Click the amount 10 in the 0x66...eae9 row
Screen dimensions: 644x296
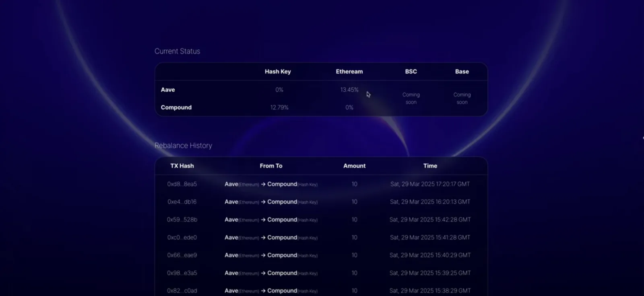pos(355,255)
